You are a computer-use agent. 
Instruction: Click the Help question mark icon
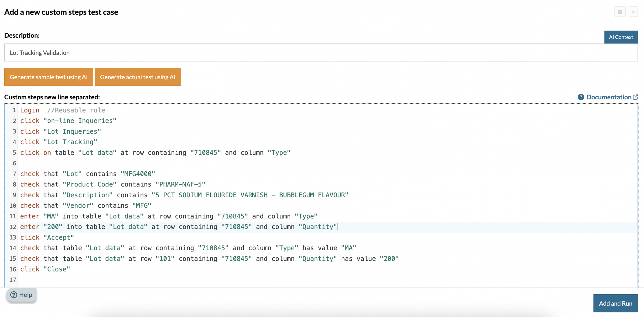click(x=14, y=295)
